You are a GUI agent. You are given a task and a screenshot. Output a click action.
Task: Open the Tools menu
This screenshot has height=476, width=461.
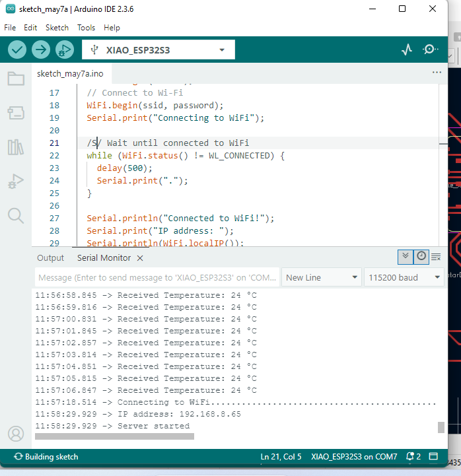(87, 28)
